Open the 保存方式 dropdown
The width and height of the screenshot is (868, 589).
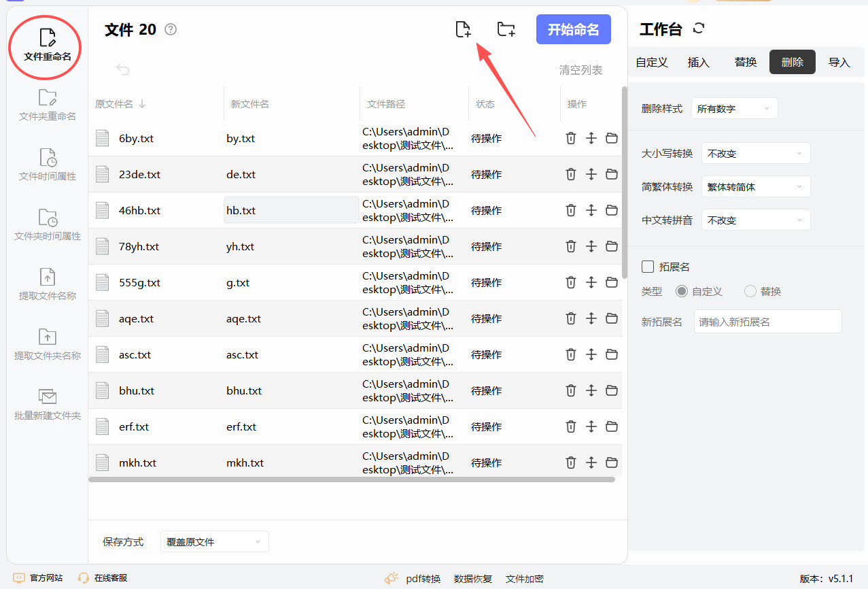tap(214, 541)
